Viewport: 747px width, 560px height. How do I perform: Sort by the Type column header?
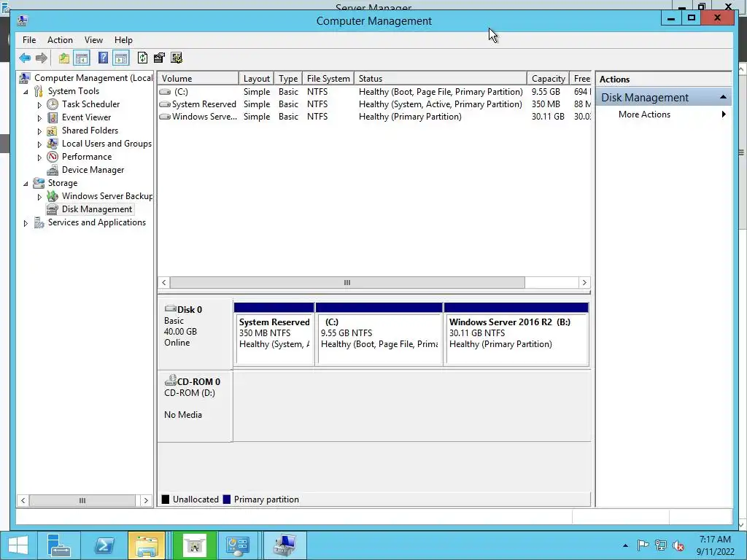[x=287, y=79]
